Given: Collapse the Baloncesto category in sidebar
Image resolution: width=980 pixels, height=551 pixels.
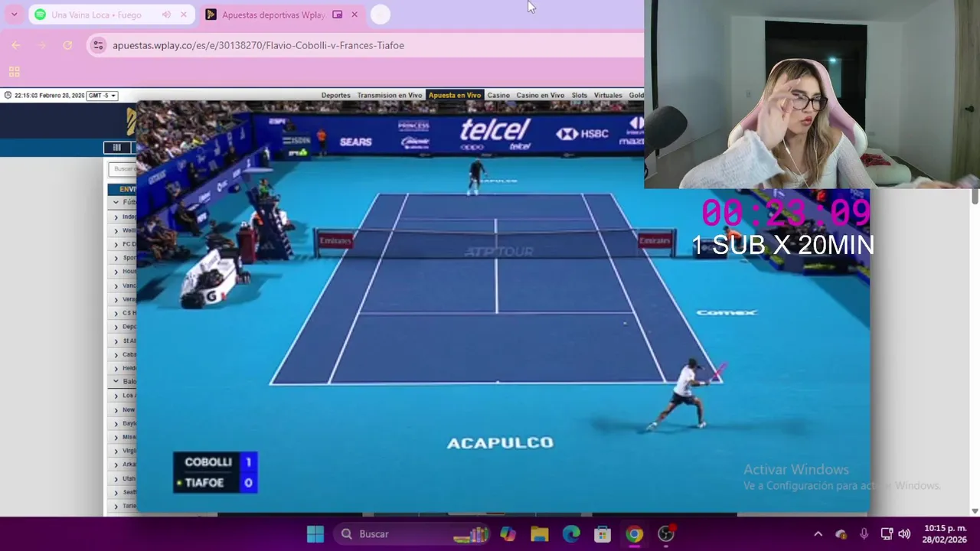Looking at the screenshot, I should coord(116,381).
